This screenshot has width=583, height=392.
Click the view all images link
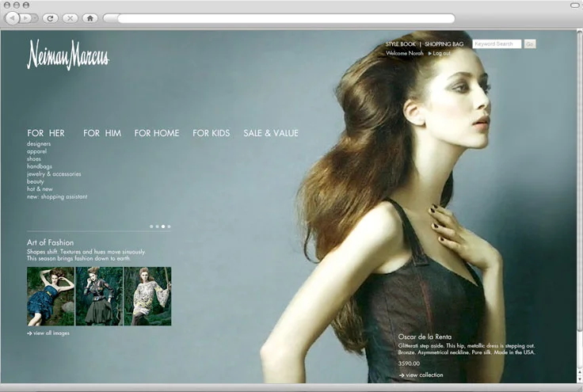pyautogui.click(x=48, y=333)
